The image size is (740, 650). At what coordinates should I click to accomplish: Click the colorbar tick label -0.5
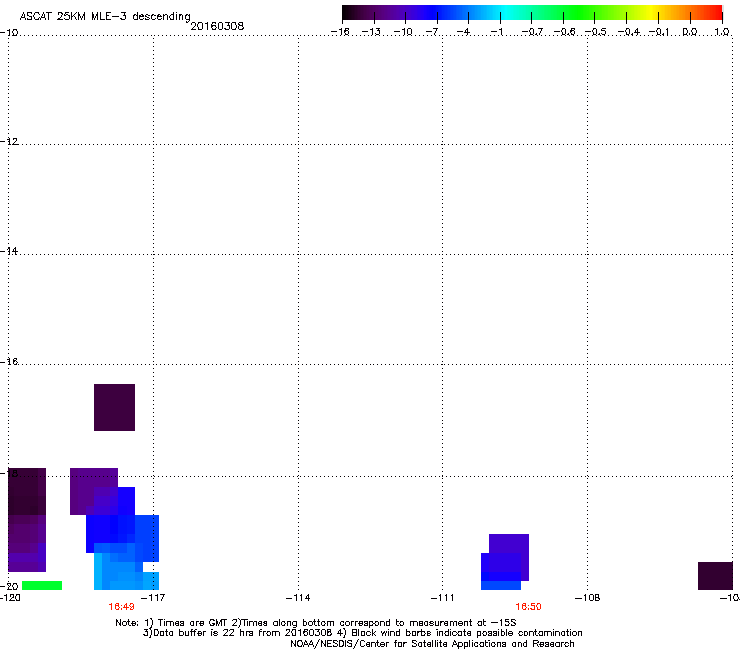(x=596, y=32)
